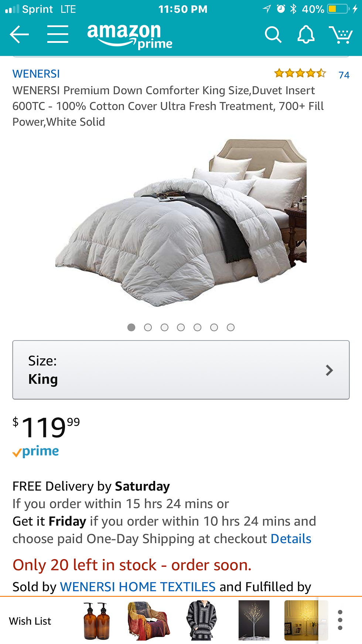This screenshot has width=362, height=644.
Task: Expand the Size: King selector
Action: [x=181, y=370]
